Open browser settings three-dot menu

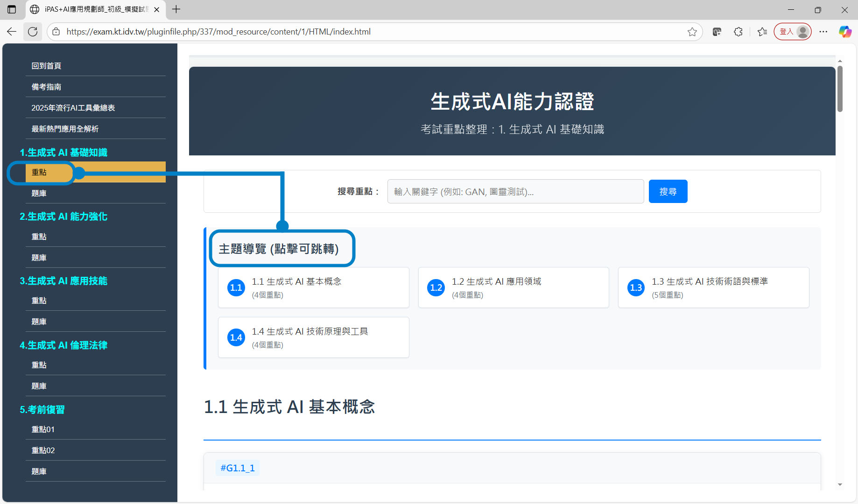[x=823, y=32]
